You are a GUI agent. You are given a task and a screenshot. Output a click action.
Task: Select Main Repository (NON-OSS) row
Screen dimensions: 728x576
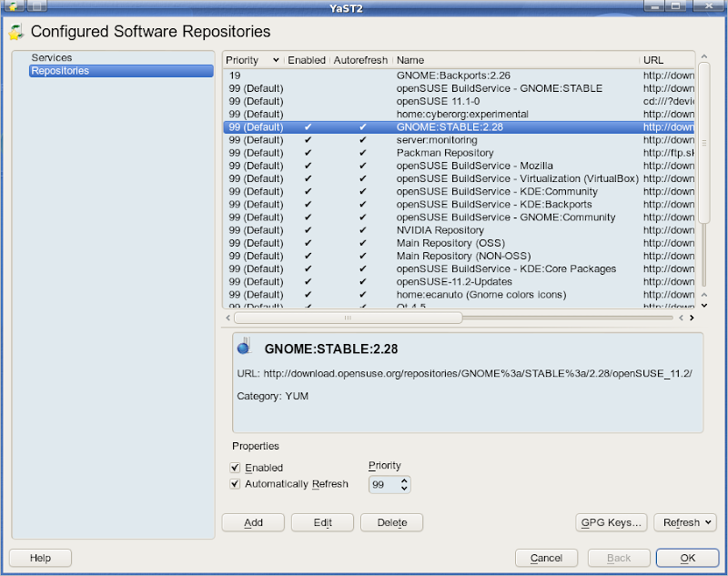(459, 256)
